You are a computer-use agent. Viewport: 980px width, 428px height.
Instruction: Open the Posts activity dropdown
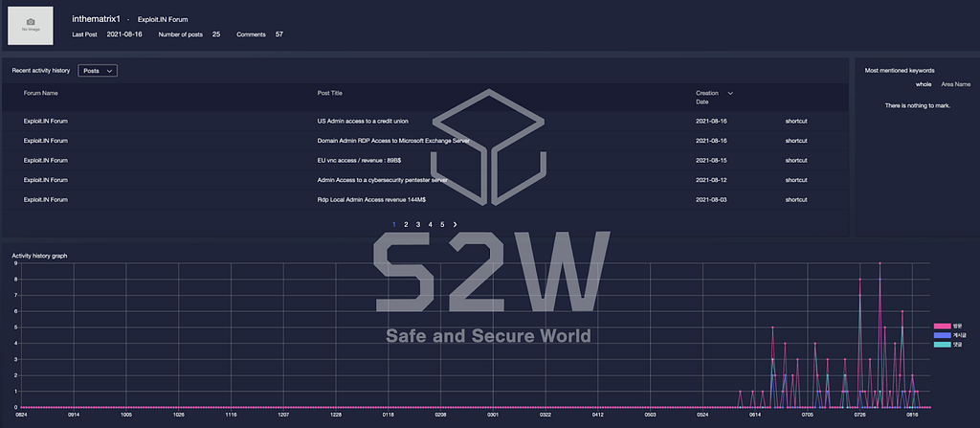pos(98,71)
